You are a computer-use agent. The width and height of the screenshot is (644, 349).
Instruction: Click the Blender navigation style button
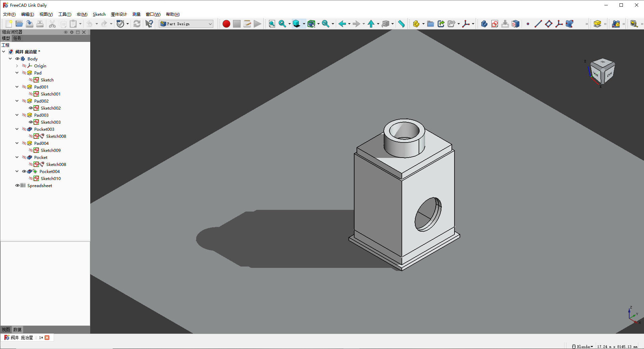coord(583,346)
